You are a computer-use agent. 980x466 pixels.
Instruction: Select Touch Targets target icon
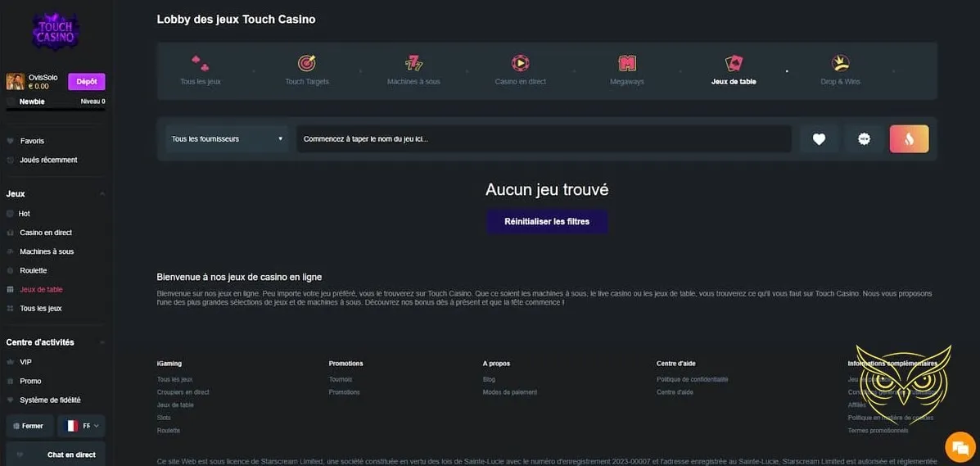click(306, 63)
